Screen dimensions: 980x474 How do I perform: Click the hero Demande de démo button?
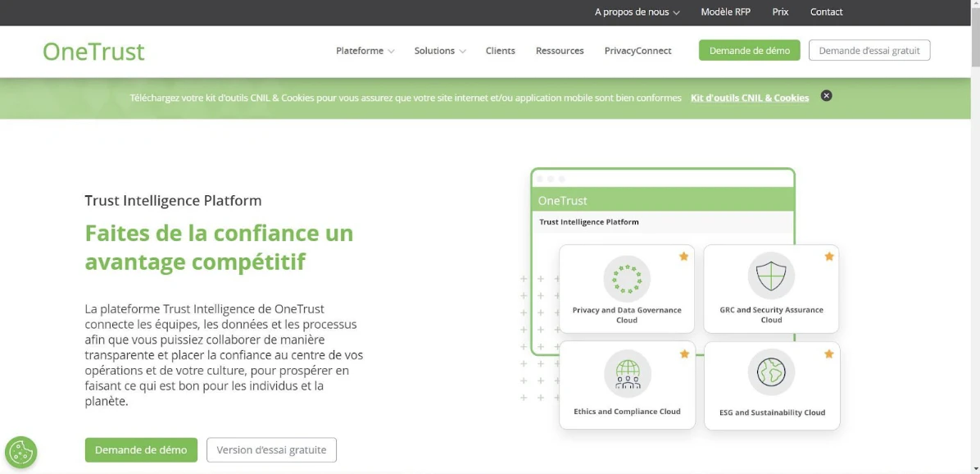(141, 449)
